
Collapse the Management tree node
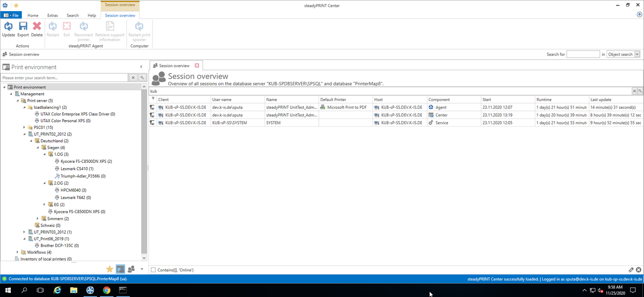point(11,94)
